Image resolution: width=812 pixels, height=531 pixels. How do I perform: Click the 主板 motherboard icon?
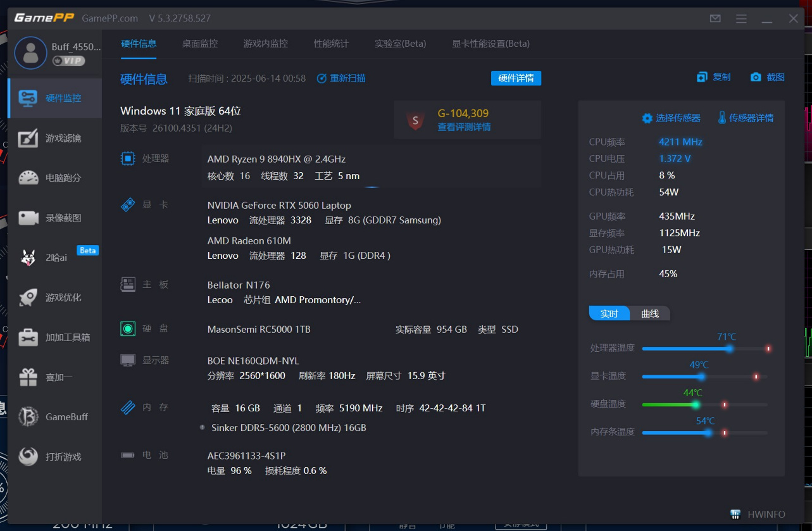(128, 284)
